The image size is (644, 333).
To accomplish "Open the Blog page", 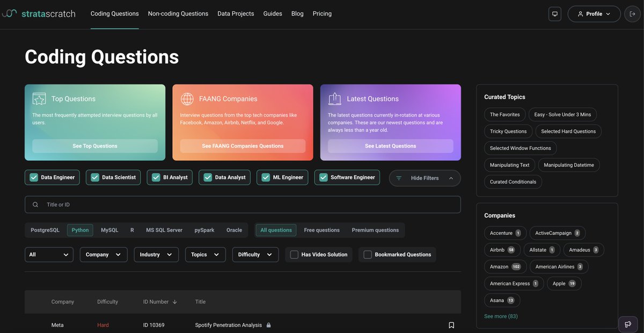I will [x=297, y=14].
